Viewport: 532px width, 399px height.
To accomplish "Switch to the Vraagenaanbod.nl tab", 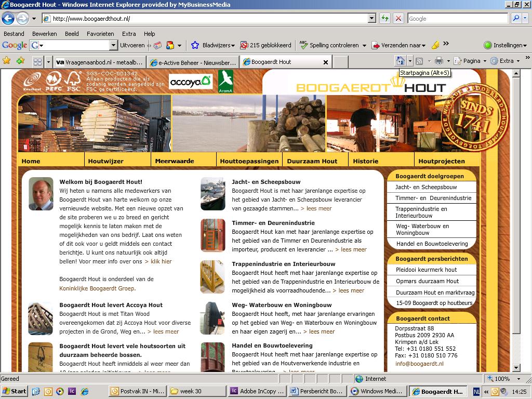I will coord(100,62).
